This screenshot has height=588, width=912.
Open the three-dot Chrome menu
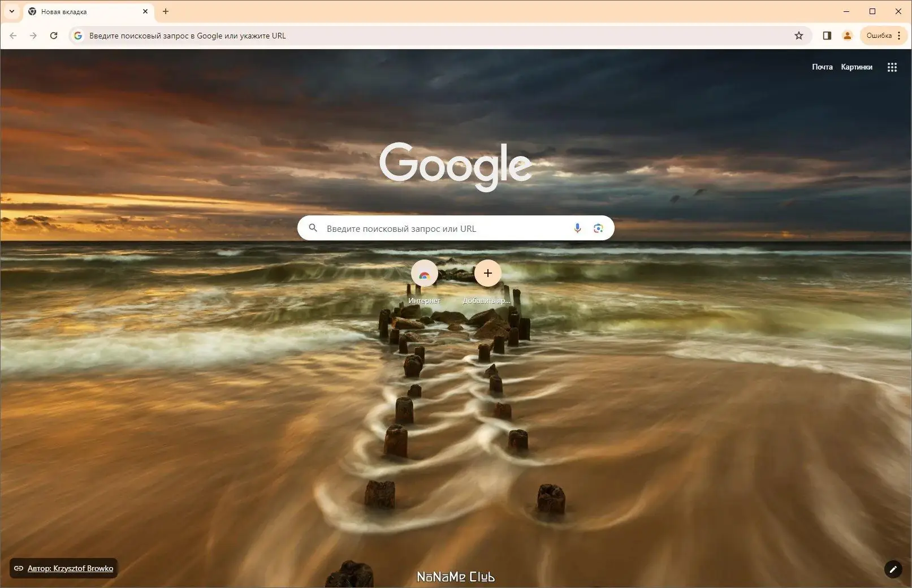[900, 35]
